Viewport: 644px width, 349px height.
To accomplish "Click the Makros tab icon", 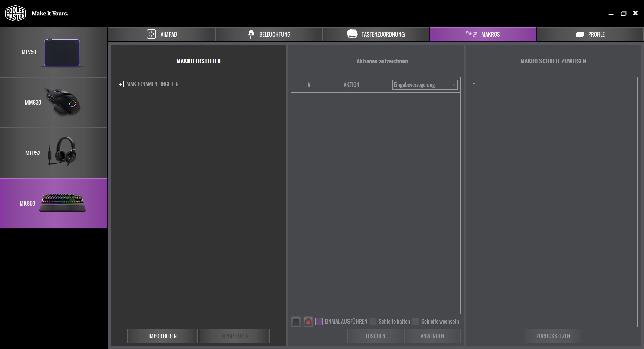I will [x=471, y=34].
